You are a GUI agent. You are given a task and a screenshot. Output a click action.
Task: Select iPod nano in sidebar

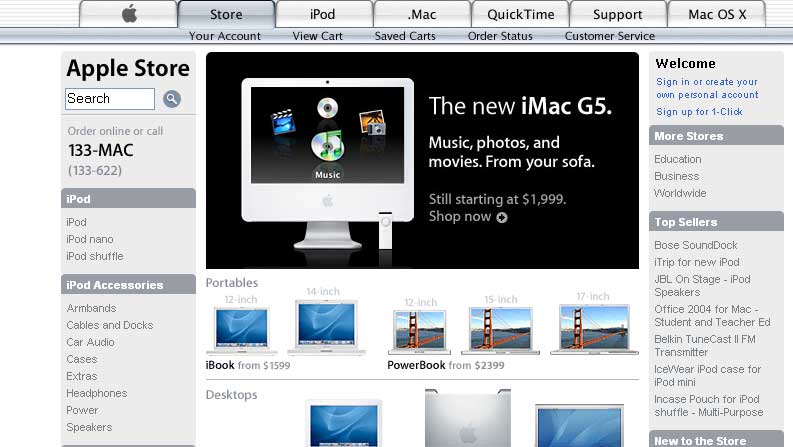click(x=90, y=239)
